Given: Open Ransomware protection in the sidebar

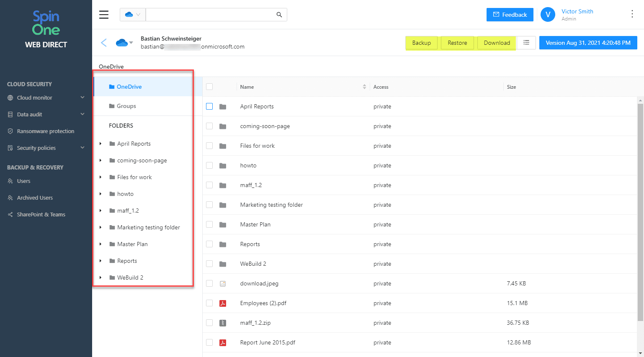Looking at the screenshot, I should coord(45,131).
